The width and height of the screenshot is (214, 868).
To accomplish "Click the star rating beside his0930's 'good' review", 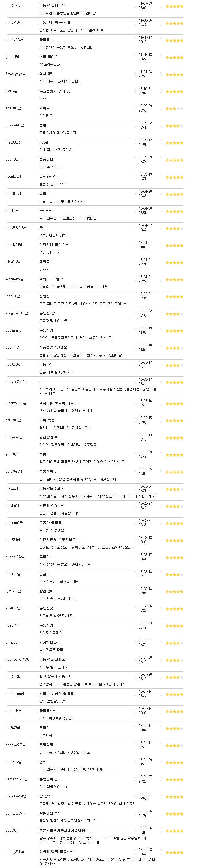I will (174, 143).
